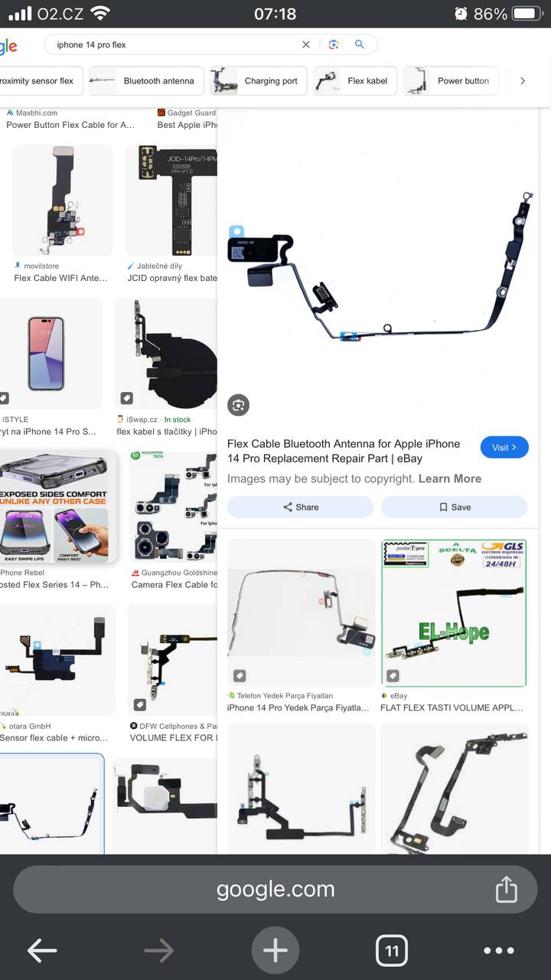Open the browser three-dots menu

point(499,951)
